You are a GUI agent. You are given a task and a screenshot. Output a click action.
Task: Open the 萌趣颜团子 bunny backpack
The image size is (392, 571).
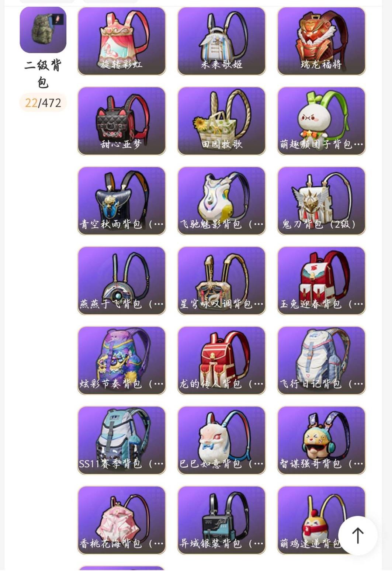click(322, 121)
